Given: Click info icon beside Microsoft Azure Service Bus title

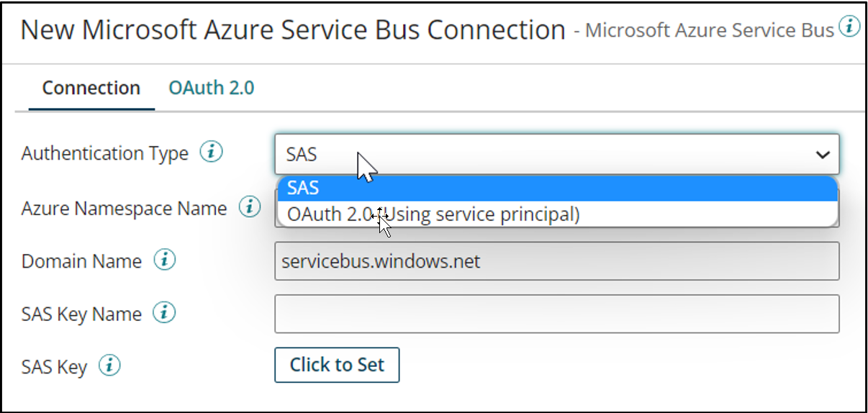Looking at the screenshot, I should (x=850, y=28).
